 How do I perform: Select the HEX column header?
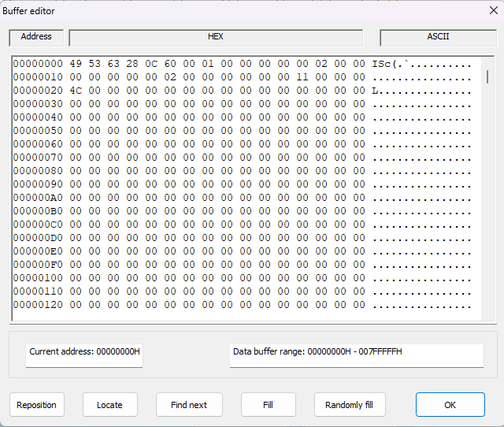point(216,37)
